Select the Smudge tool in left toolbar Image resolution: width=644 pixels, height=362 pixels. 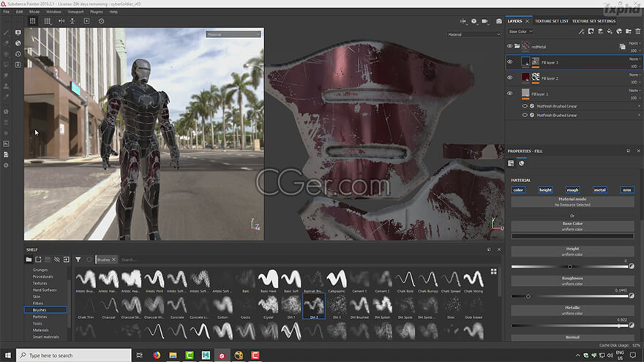pyautogui.click(x=6, y=75)
